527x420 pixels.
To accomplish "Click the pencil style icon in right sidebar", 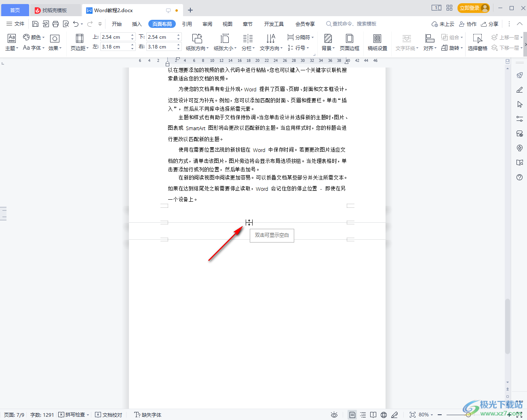I will pos(520,90).
